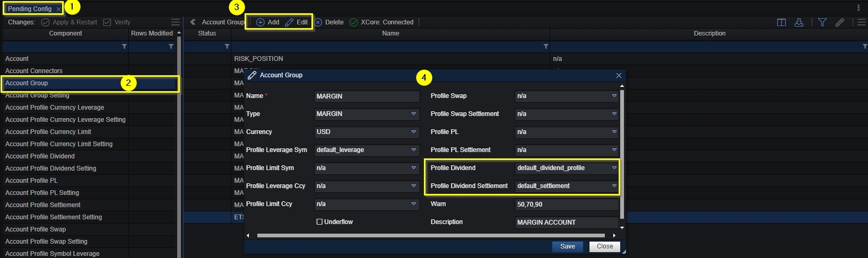This screenshot has width=868, height=258.
Task: Open the Profile Swap dropdown
Action: pos(567,96)
